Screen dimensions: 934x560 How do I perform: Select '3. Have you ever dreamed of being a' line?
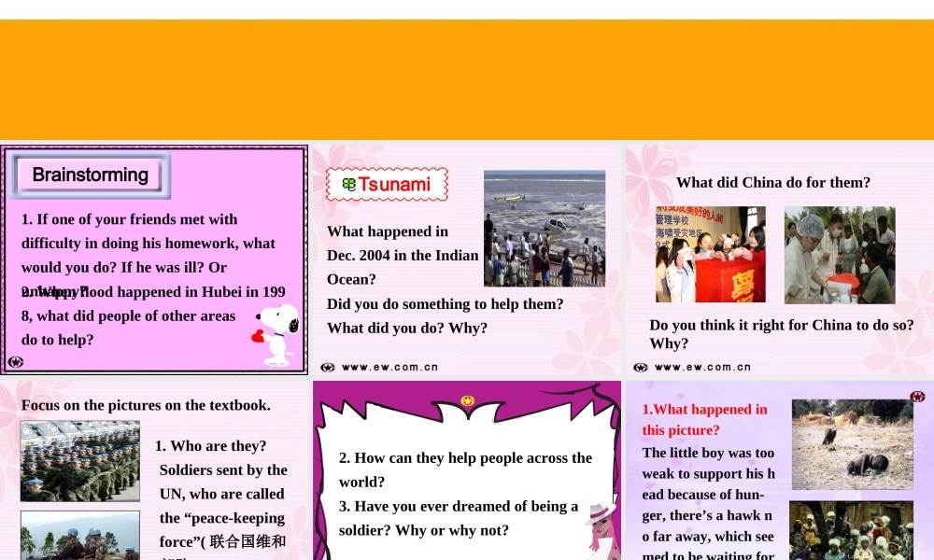click(459, 507)
